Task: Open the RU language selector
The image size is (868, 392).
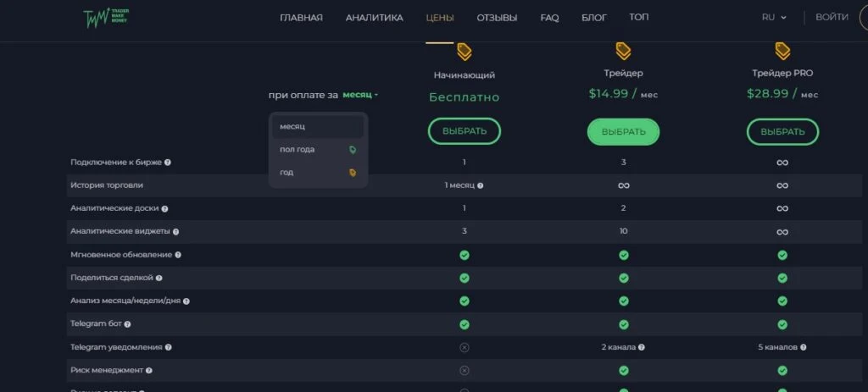Action: point(774,17)
